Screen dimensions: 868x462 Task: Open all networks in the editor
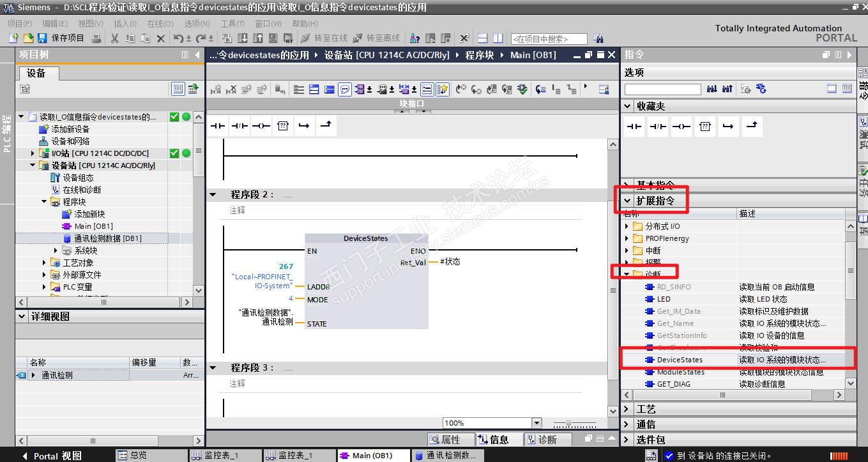(x=314, y=89)
